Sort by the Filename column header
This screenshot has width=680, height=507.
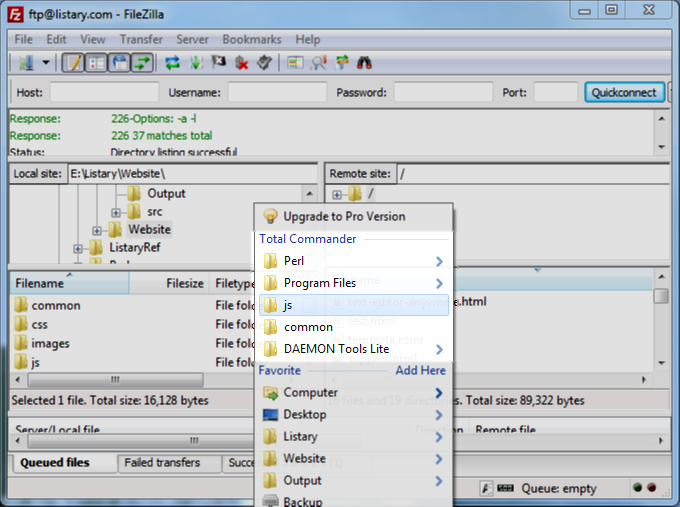click(x=69, y=283)
